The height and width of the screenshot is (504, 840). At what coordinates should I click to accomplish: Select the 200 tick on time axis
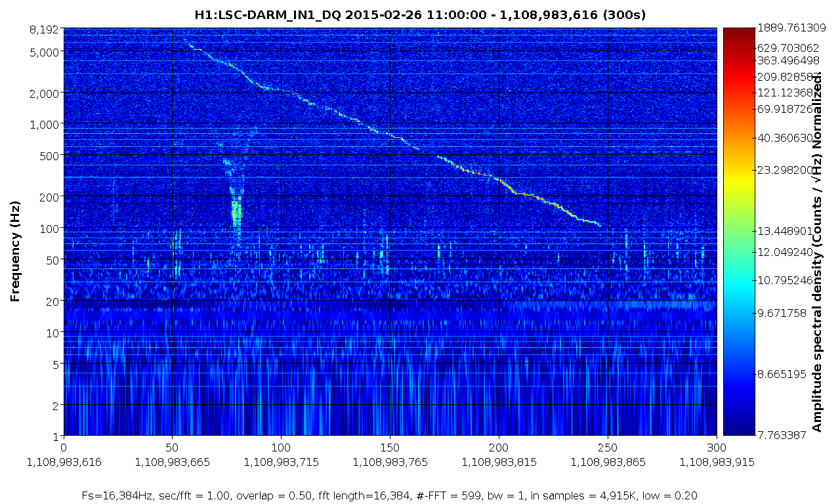[499, 447]
